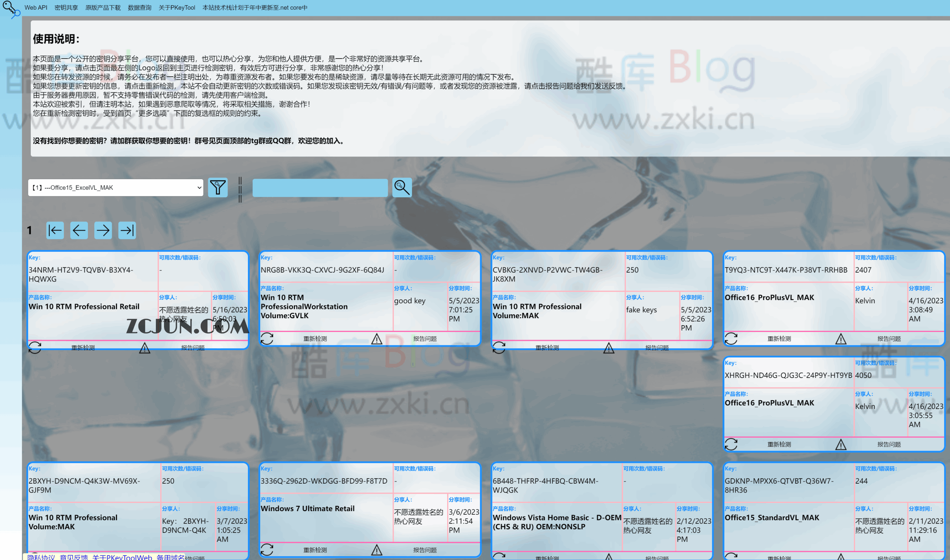This screenshot has width=950, height=560.
Task: Click 报告问题 on the 3336Q-2962D card
Action: click(425, 550)
